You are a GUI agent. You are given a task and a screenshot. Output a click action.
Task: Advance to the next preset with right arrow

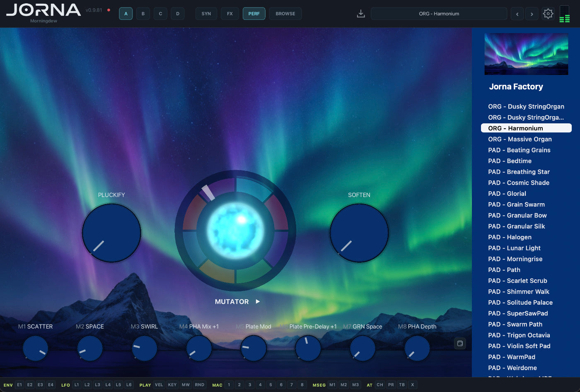532,14
